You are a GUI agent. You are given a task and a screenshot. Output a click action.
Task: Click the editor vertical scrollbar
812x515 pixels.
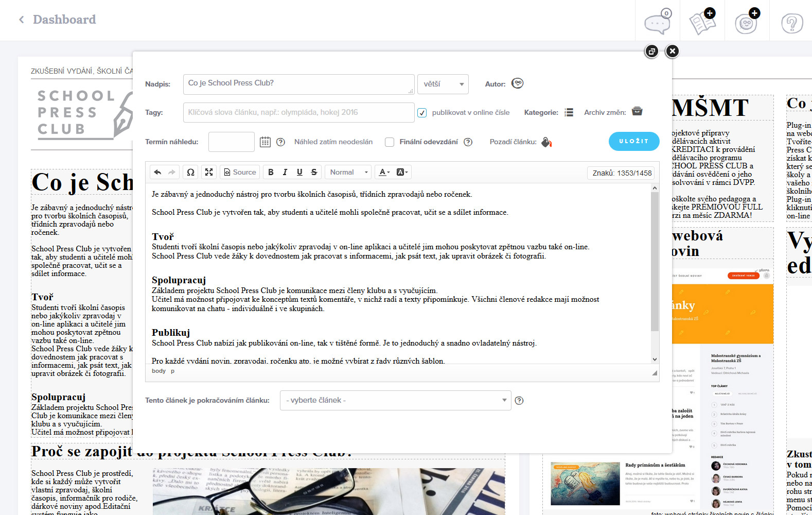655,262
